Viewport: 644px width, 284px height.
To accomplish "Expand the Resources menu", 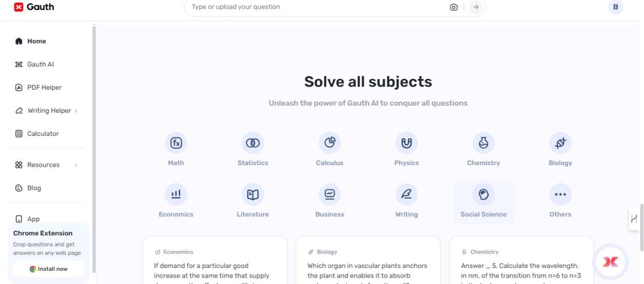I will [76, 165].
